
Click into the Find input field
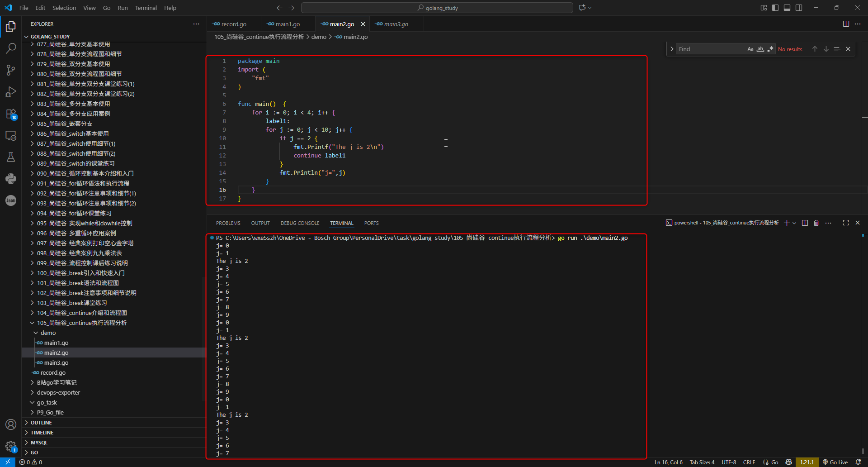[x=711, y=49]
